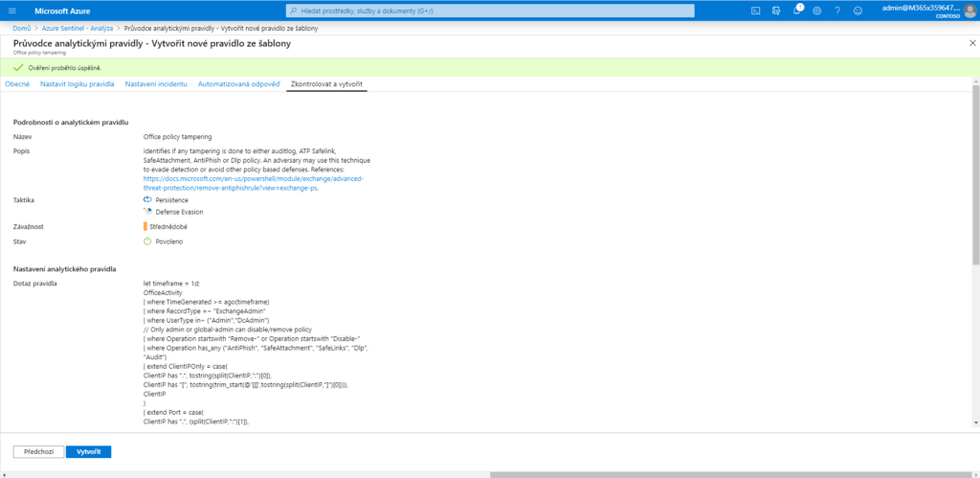
Task: Click the vertical scrollbar on the right
Action: coord(975,192)
